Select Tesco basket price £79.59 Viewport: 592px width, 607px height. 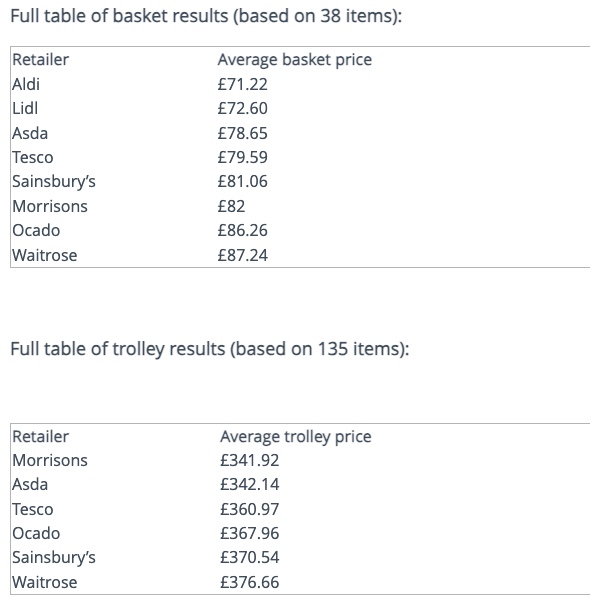click(242, 157)
